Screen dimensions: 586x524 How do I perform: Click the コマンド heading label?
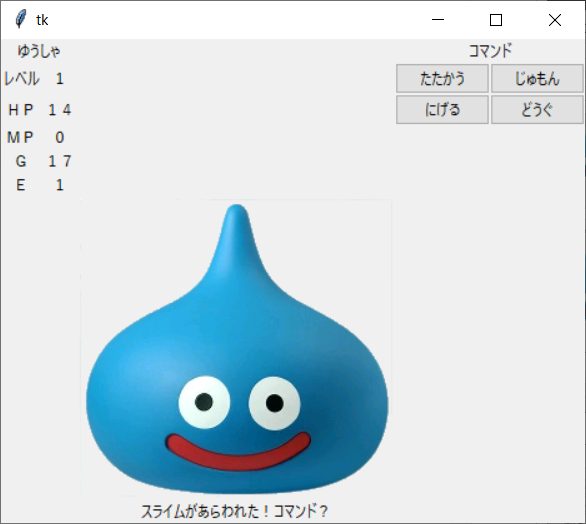point(490,51)
